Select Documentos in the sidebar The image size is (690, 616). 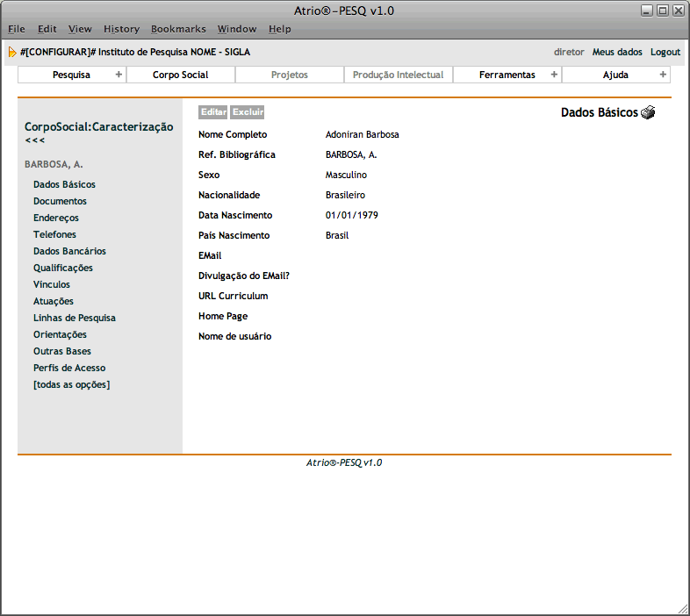tap(60, 201)
